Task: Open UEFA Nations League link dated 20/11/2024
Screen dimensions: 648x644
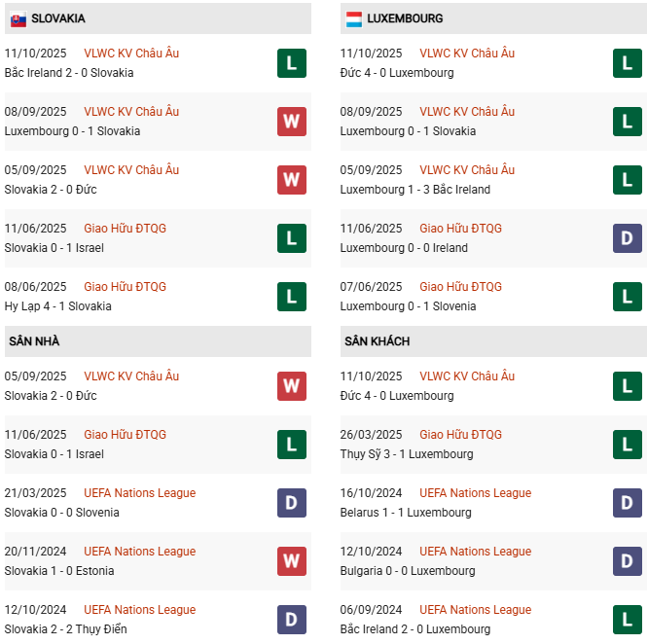Action: click(139, 552)
